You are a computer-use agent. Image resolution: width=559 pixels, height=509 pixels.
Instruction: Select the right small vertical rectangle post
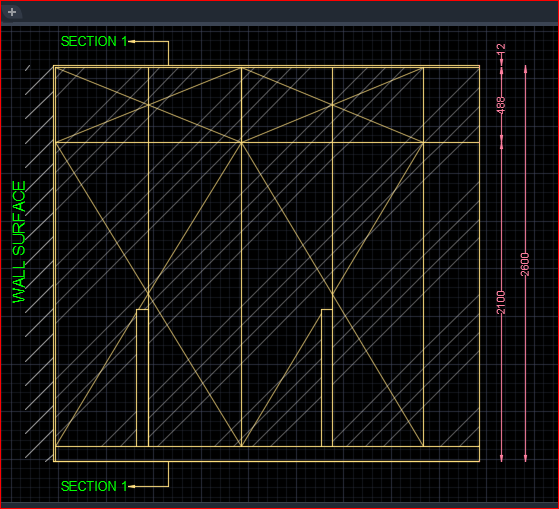point(327,378)
